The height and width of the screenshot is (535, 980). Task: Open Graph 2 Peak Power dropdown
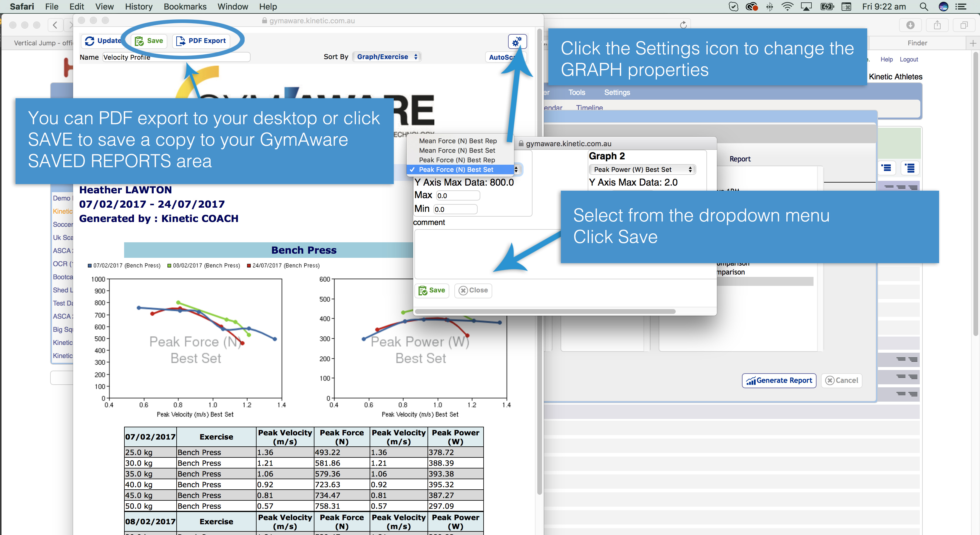[642, 170]
